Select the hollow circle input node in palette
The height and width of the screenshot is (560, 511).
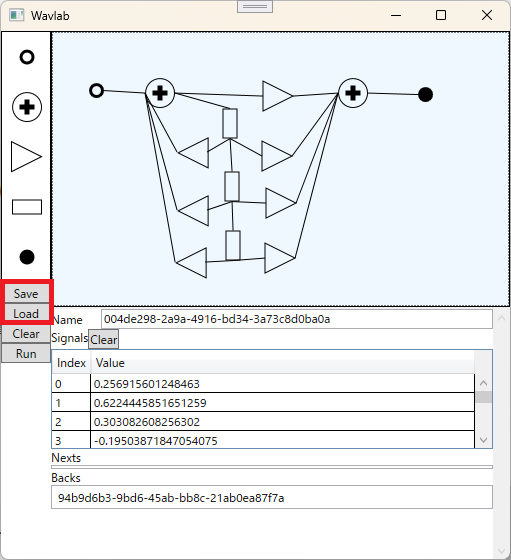(27, 57)
